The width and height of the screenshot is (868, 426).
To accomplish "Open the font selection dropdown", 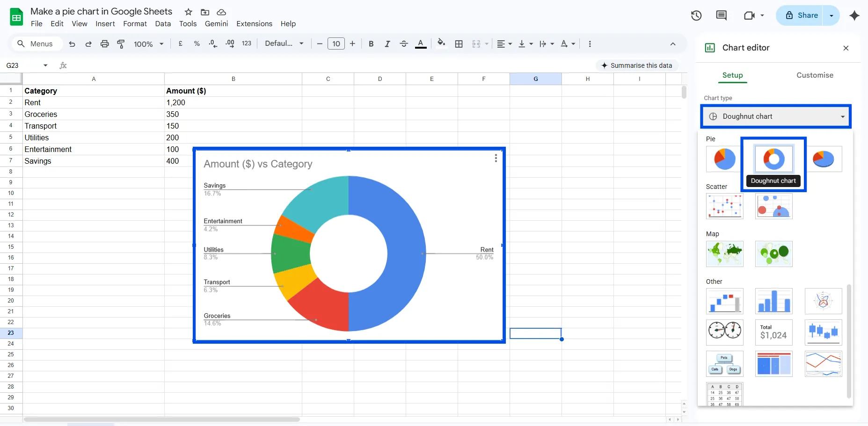I will pos(284,43).
